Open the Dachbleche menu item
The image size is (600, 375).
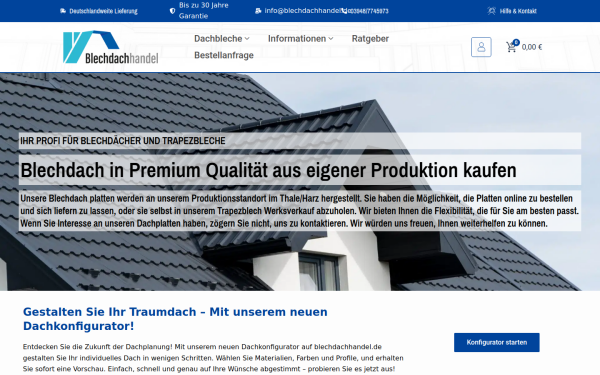click(x=218, y=39)
